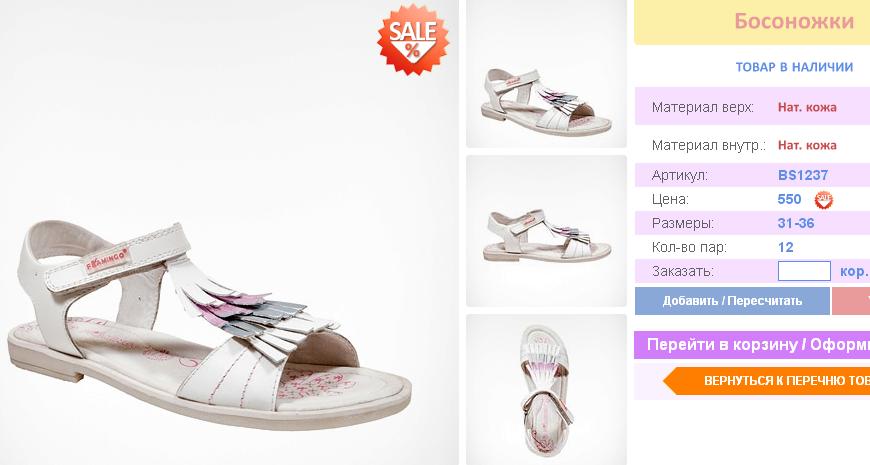Click the Босоножки category heading
The width and height of the screenshot is (870, 465).
pyautogui.click(x=794, y=21)
